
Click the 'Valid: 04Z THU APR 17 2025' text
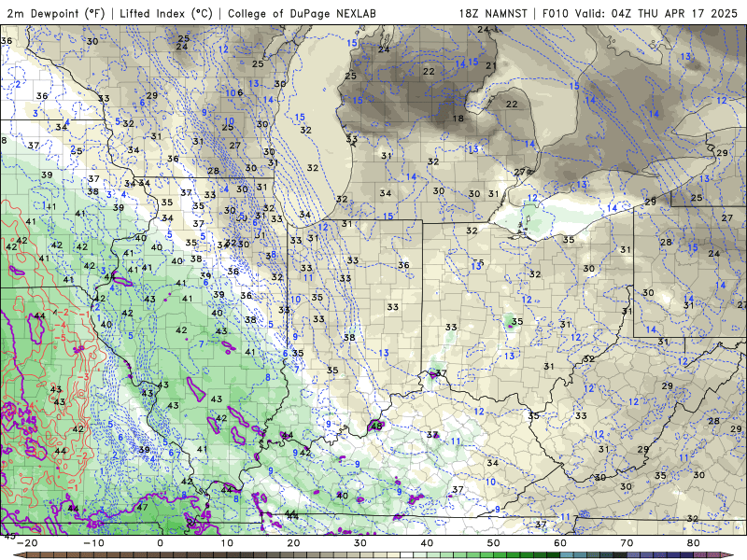[656, 13]
